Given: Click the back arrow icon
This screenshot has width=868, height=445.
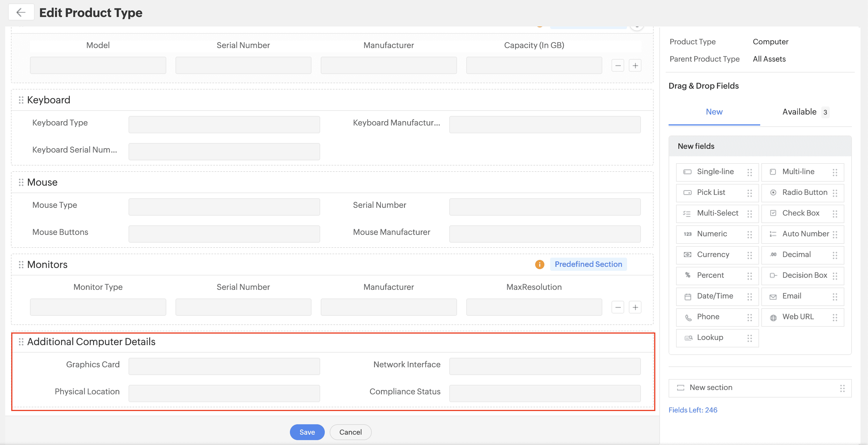Looking at the screenshot, I should (x=21, y=12).
